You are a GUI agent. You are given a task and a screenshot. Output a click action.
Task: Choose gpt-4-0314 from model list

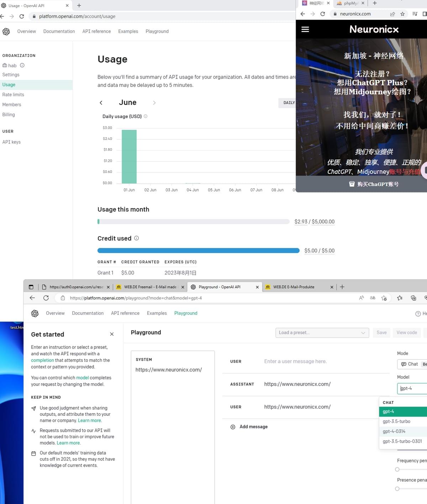pos(403,431)
